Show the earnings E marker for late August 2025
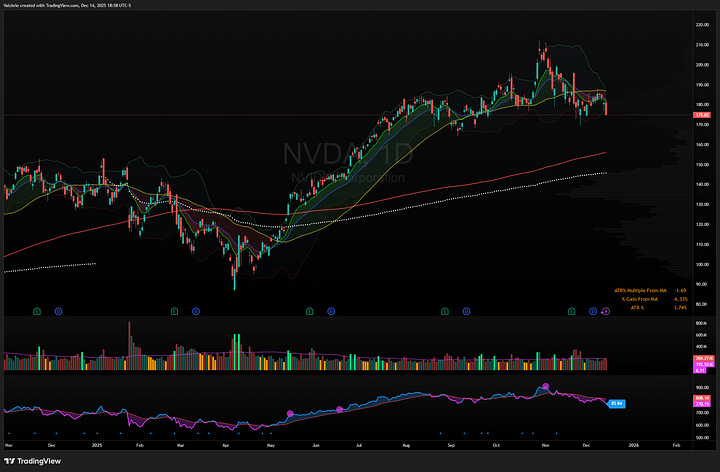Screen dimensions: 720x472 click(444, 311)
